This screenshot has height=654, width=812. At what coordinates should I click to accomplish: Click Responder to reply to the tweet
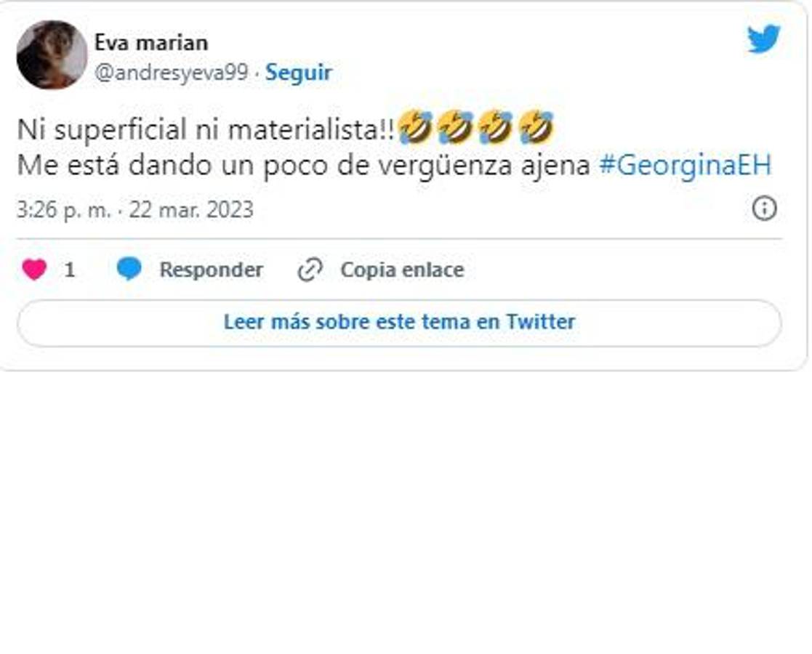(x=210, y=268)
